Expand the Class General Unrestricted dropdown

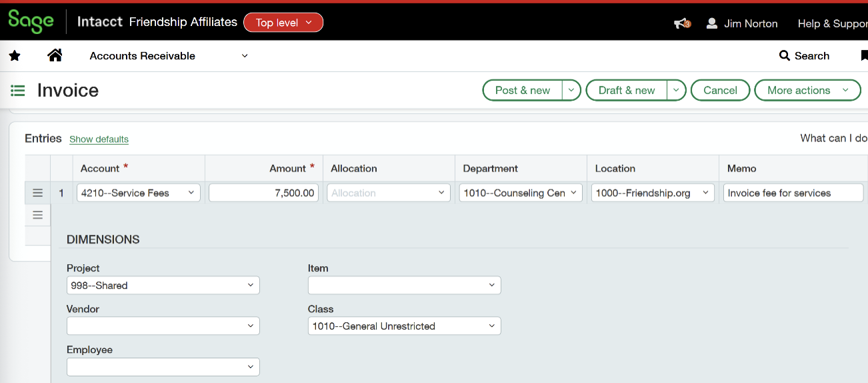404,326
